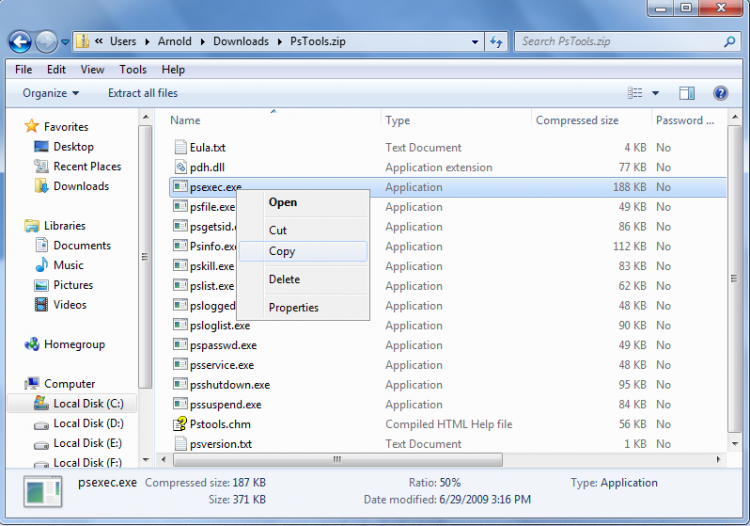Select the Eula.txt file icon
Viewport: 750px width, 526px height.
[180, 147]
